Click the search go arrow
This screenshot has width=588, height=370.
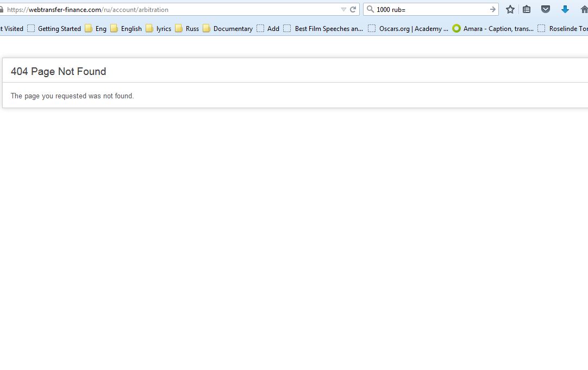(493, 9)
